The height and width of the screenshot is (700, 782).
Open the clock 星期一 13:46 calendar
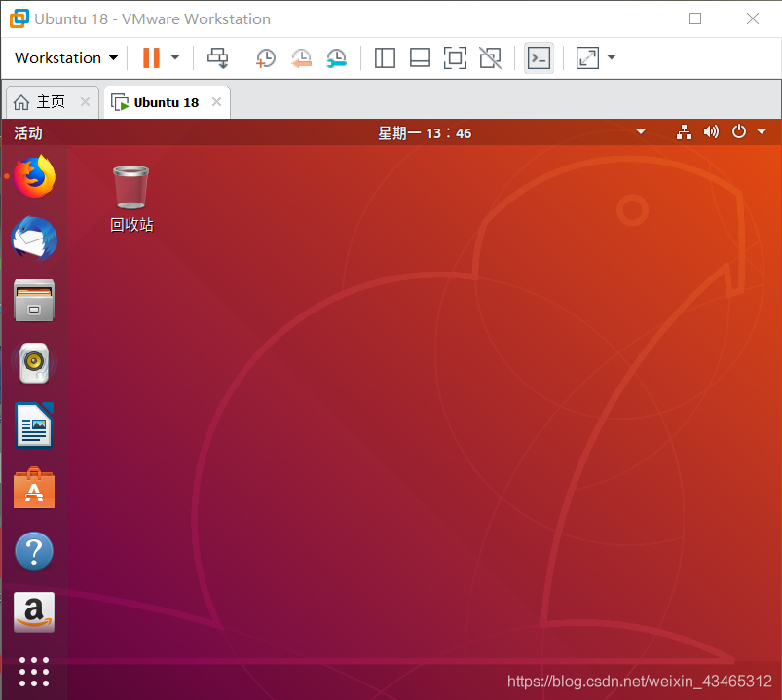[425, 133]
